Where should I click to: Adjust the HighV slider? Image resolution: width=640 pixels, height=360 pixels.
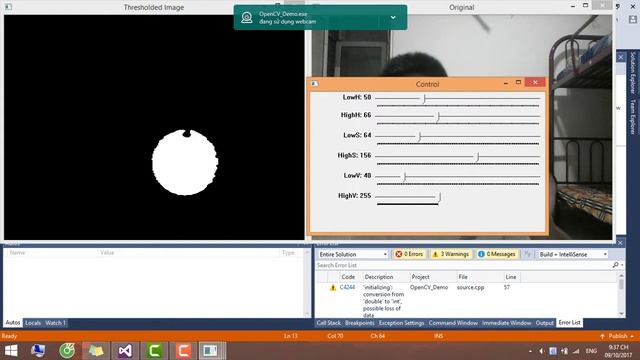(x=439, y=197)
